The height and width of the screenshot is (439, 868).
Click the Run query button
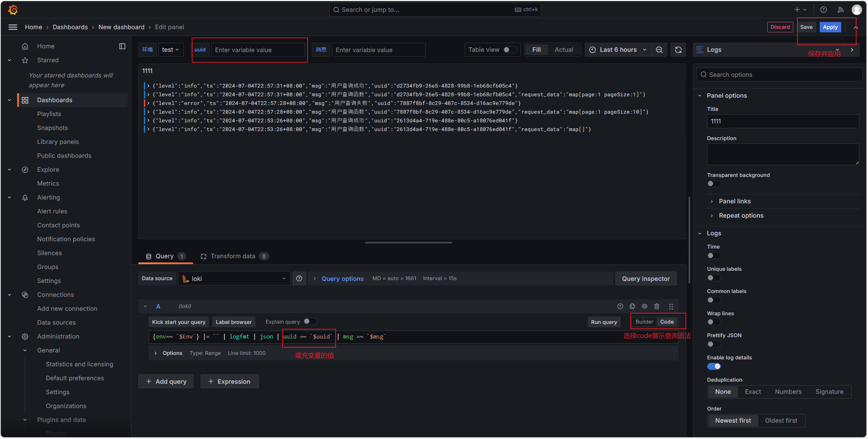[604, 322]
